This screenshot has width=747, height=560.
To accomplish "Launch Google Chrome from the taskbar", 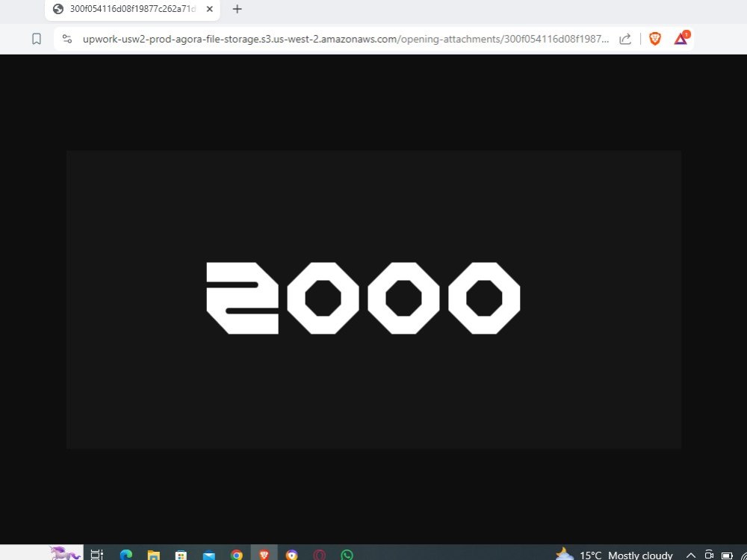I will click(236, 556).
